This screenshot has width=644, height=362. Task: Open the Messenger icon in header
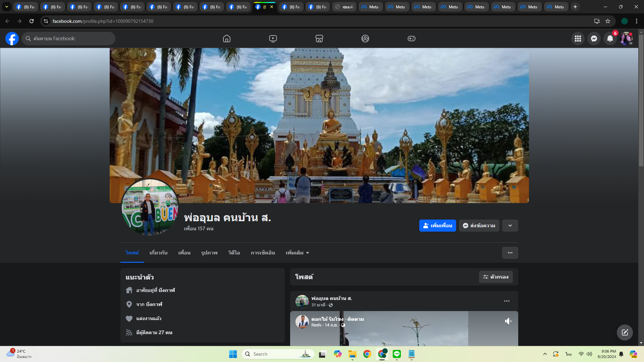(594, 39)
